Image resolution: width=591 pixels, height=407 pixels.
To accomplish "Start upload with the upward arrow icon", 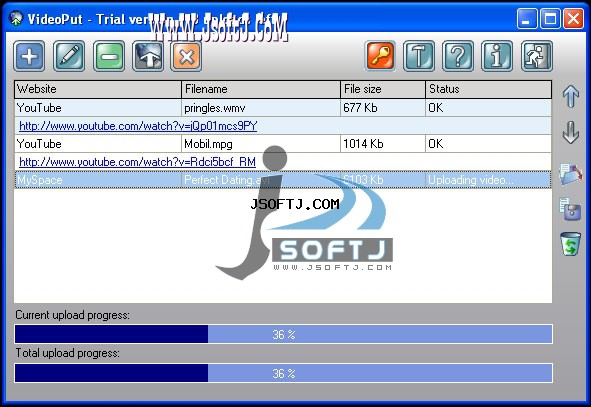I will point(148,57).
